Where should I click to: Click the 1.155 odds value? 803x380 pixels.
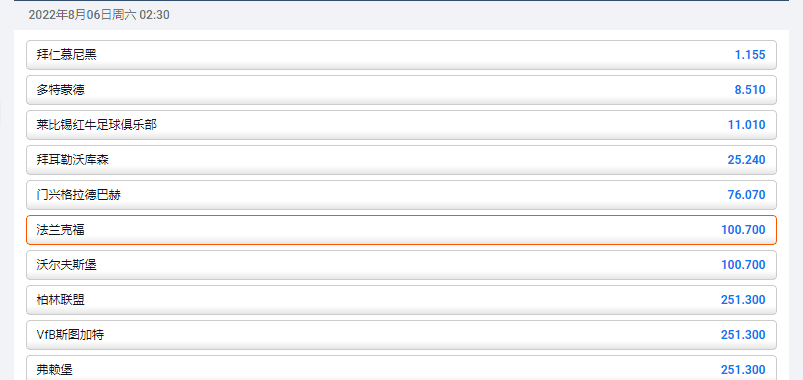750,55
